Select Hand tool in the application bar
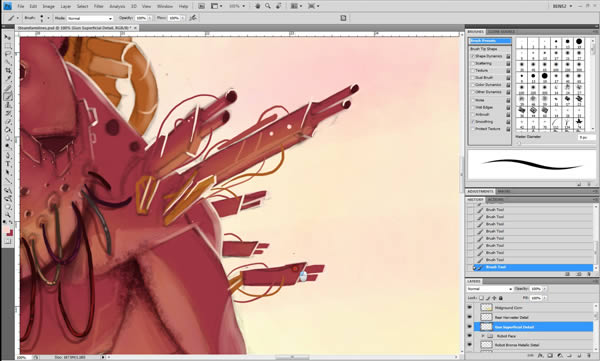Viewport: 600px width, 361px height. coord(258,6)
